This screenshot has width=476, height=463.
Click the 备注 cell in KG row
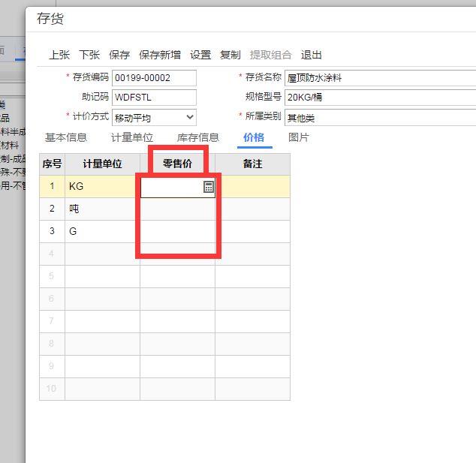click(x=252, y=186)
